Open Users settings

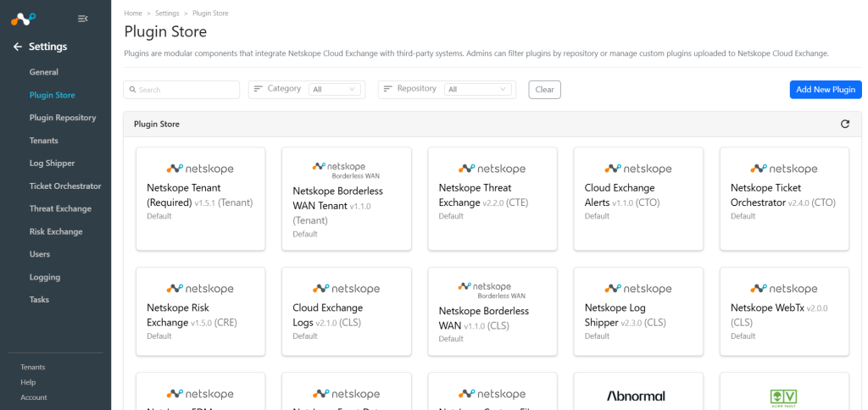pos(40,254)
